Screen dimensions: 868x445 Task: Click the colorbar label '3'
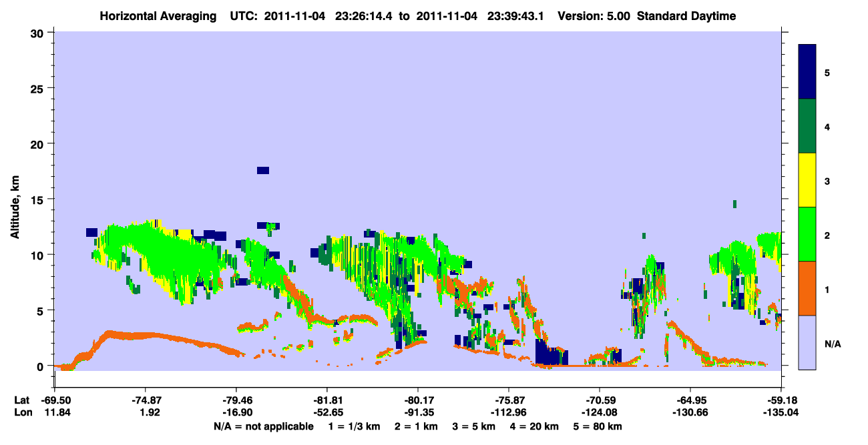tap(827, 180)
